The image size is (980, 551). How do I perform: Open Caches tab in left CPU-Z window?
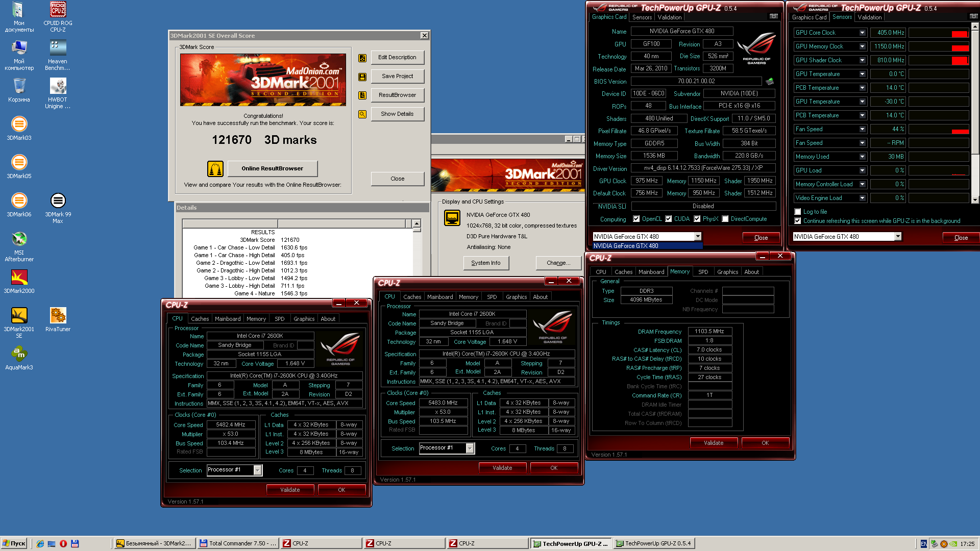tap(200, 319)
